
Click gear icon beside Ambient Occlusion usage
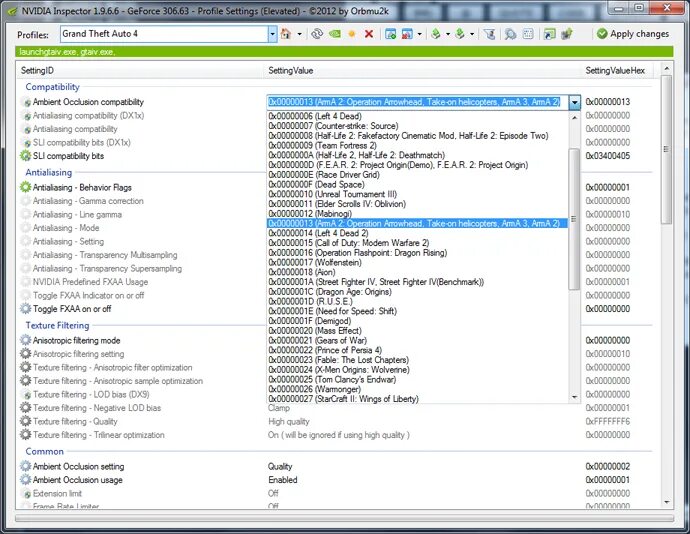(x=26, y=480)
